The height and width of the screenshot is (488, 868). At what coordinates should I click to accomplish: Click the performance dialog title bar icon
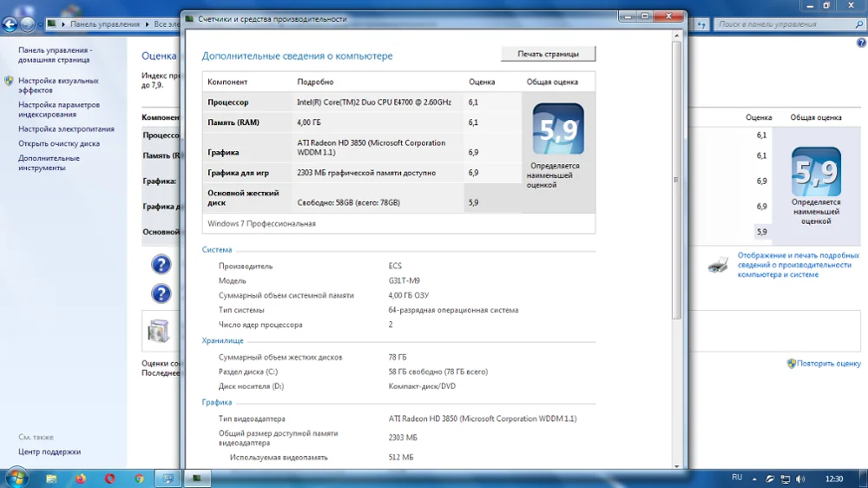[x=189, y=19]
